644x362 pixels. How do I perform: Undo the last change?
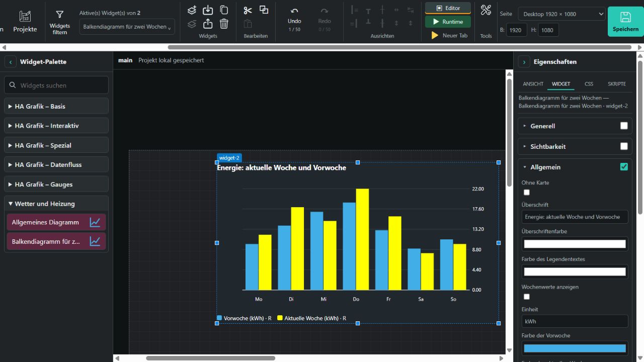[x=294, y=19]
